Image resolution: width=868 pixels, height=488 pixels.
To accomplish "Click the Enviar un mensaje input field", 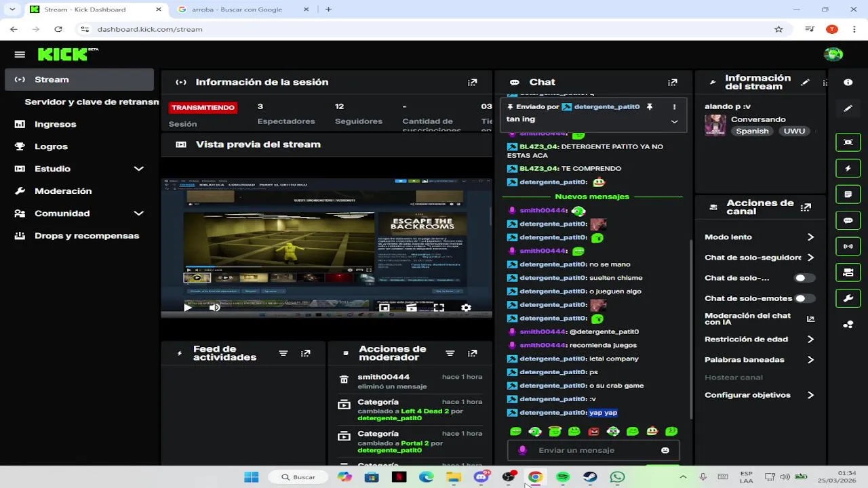I will click(593, 450).
